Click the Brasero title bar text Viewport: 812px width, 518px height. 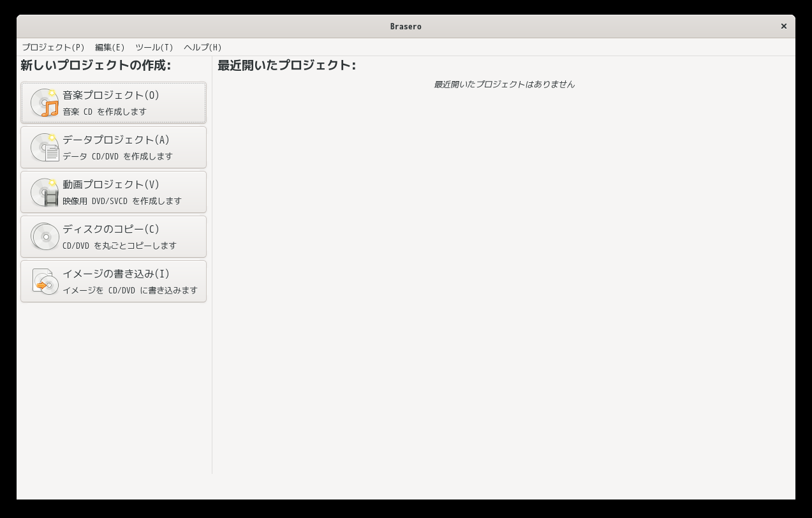406,26
